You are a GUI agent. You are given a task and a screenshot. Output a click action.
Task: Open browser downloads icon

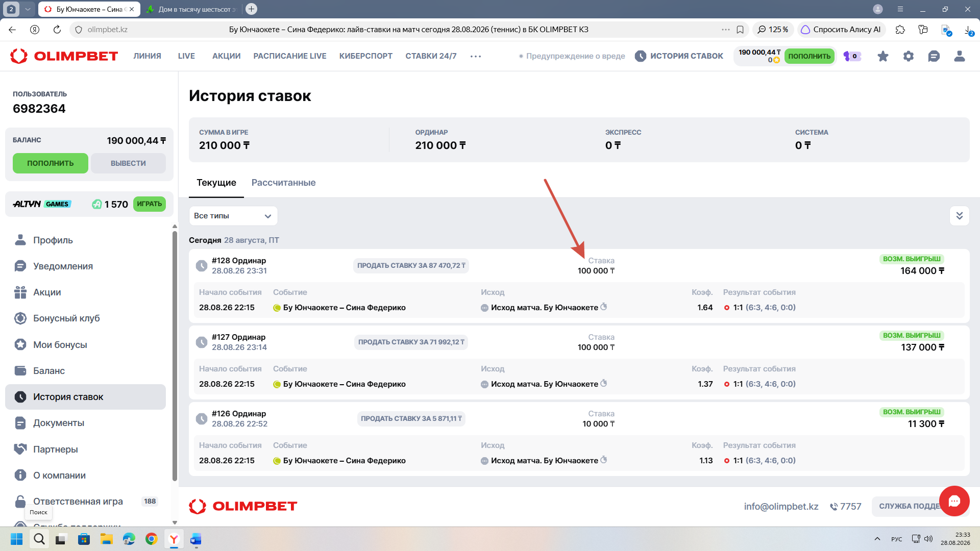(x=968, y=30)
